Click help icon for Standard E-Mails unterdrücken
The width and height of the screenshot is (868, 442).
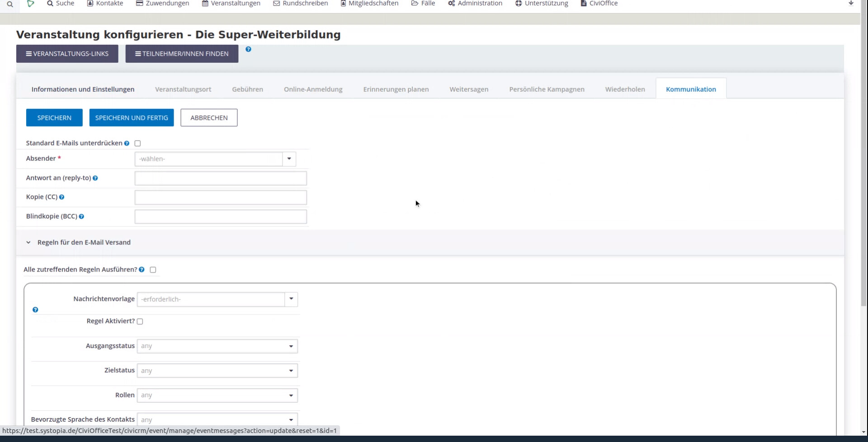(x=127, y=143)
